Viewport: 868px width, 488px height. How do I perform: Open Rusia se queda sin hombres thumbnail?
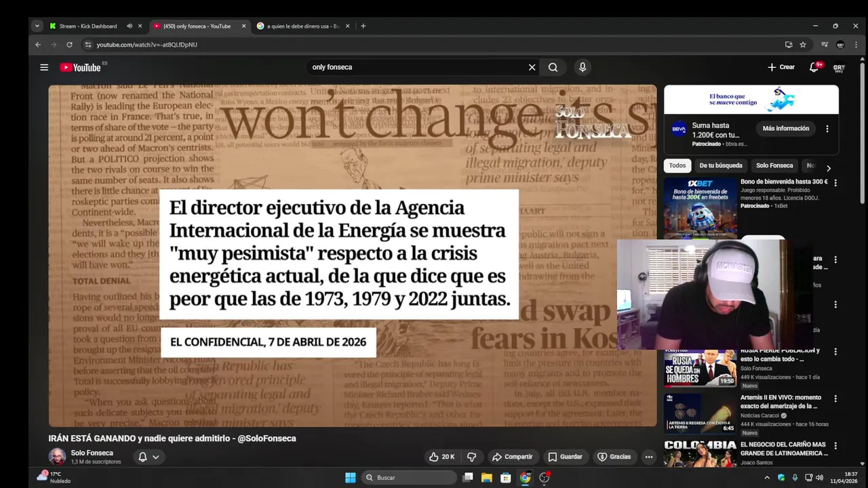(701, 368)
